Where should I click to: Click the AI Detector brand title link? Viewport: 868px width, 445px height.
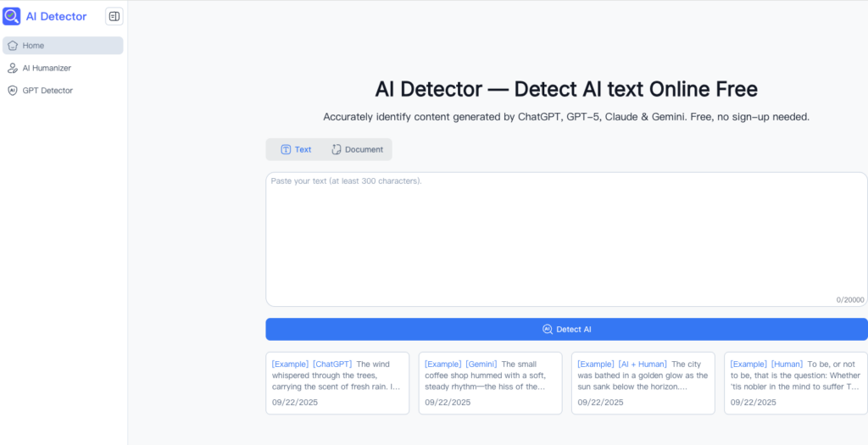coord(57,17)
